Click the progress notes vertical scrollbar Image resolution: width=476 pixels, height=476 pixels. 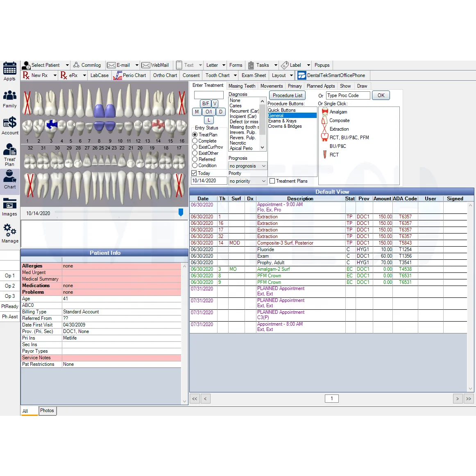(470, 297)
